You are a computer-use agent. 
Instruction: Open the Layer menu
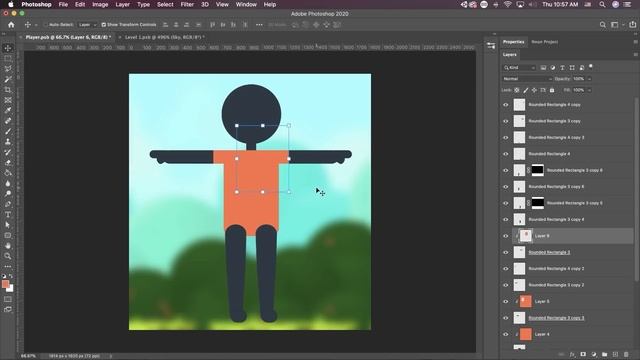click(x=122, y=4)
